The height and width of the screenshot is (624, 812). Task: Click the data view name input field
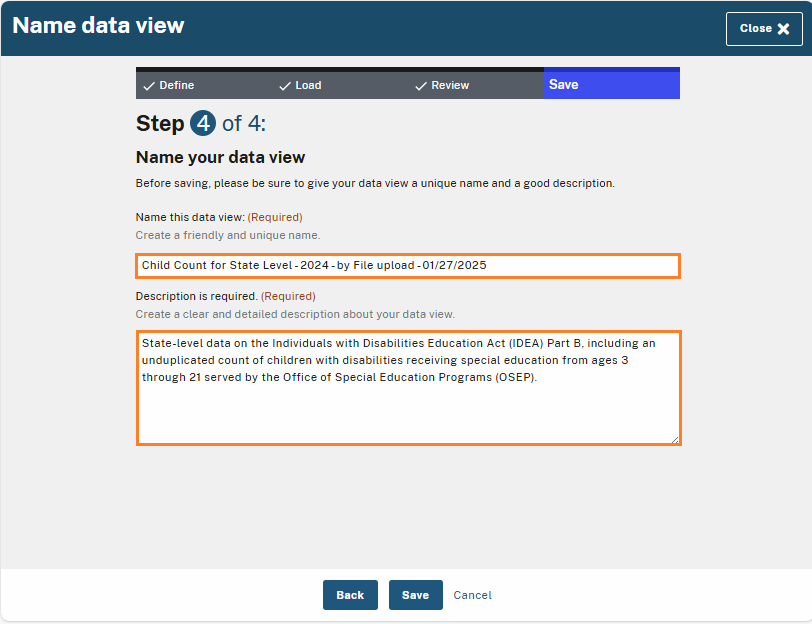click(x=408, y=265)
